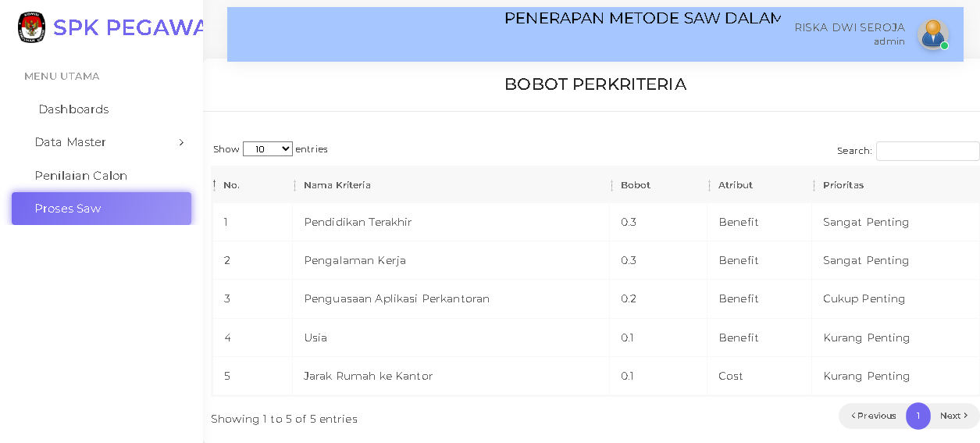Select page 1 in pagination

[918, 416]
